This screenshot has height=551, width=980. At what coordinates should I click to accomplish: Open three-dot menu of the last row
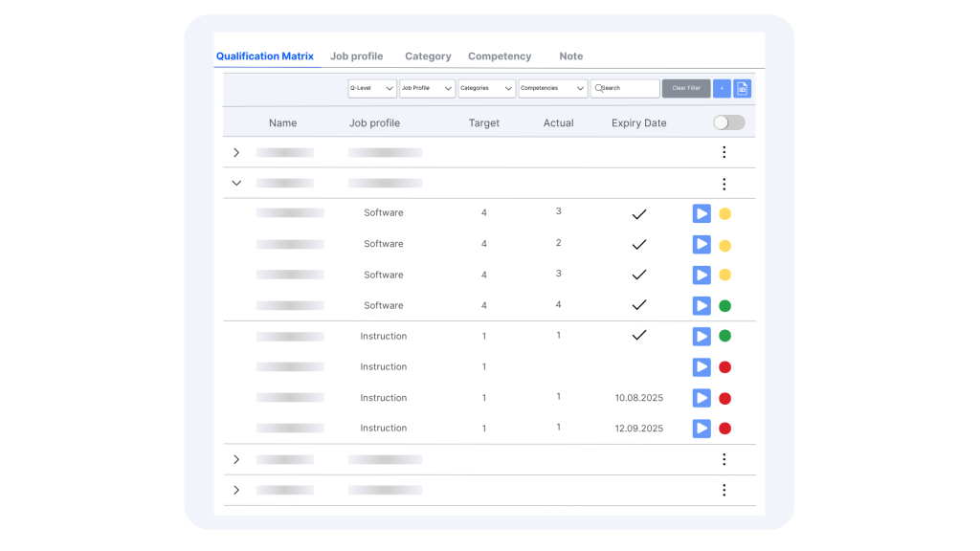click(724, 490)
